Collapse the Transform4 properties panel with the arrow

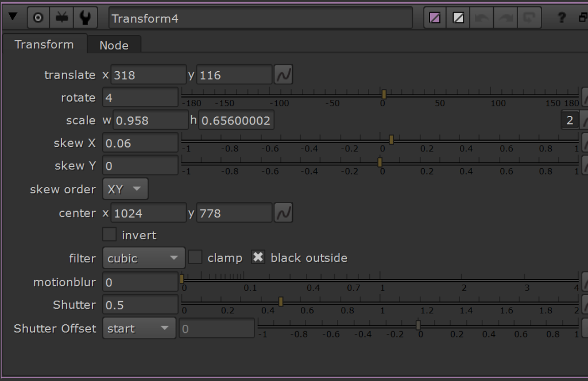pyautogui.click(x=13, y=17)
